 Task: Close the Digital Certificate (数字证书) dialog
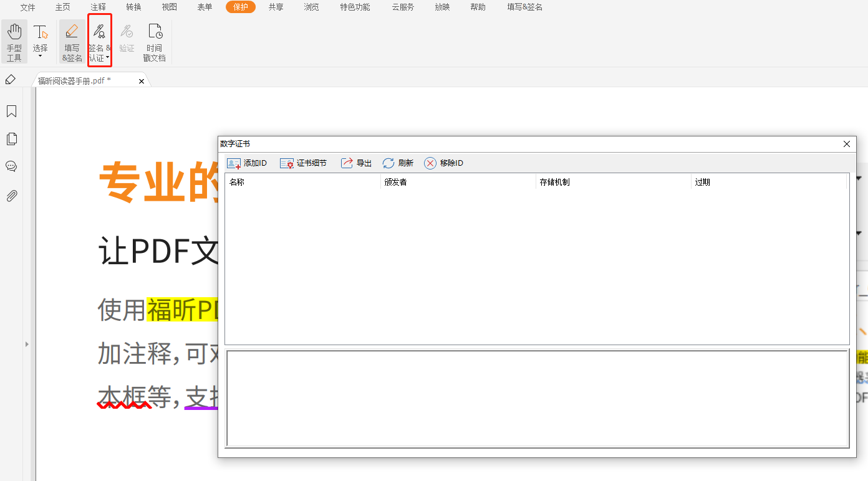pos(846,144)
